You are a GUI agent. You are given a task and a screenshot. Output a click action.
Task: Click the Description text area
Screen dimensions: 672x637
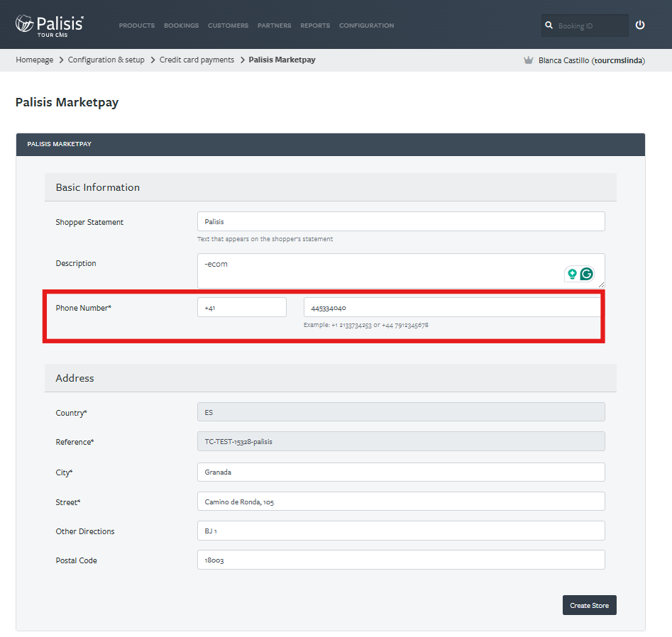(x=401, y=271)
